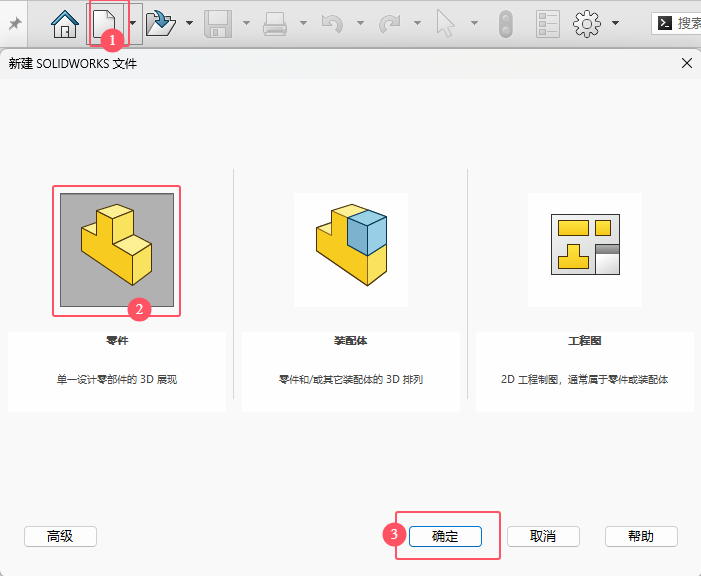701x576 pixels.
Task: Click description 零件和/或其它装配体的 3D 排列
Action: [x=351, y=380]
